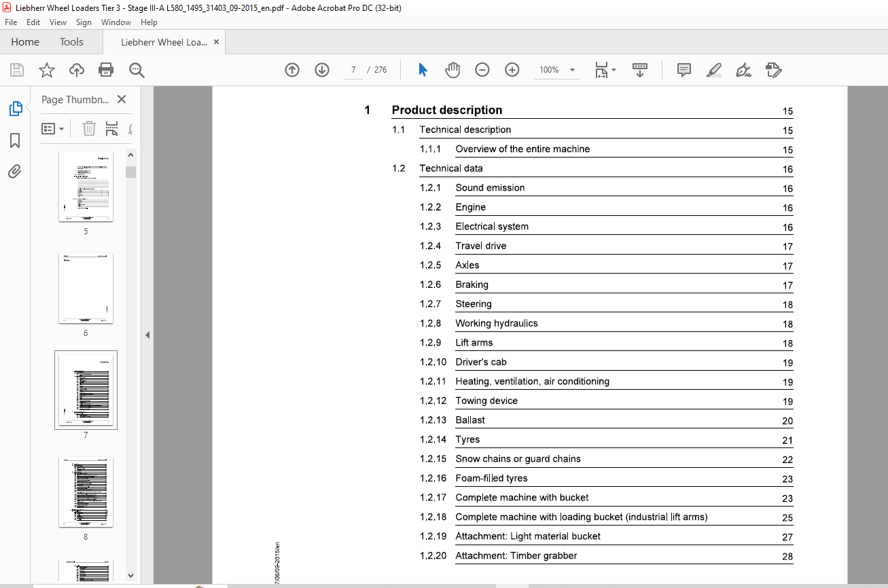This screenshot has width=888, height=588.
Task: Open 'Braking' contents entry
Action: 472,284
